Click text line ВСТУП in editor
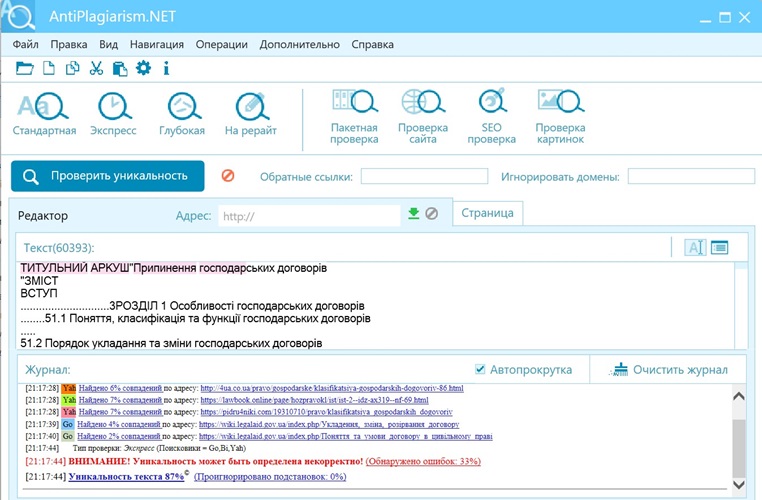The image size is (762, 500). 39,293
